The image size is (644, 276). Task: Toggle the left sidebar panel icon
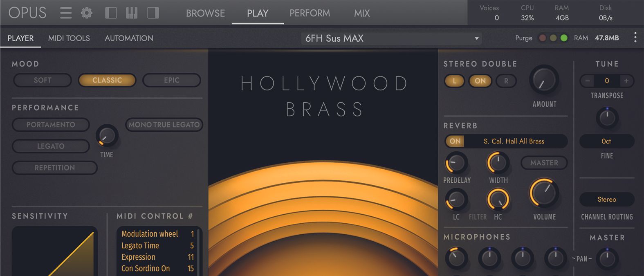click(x=111, y=13)
